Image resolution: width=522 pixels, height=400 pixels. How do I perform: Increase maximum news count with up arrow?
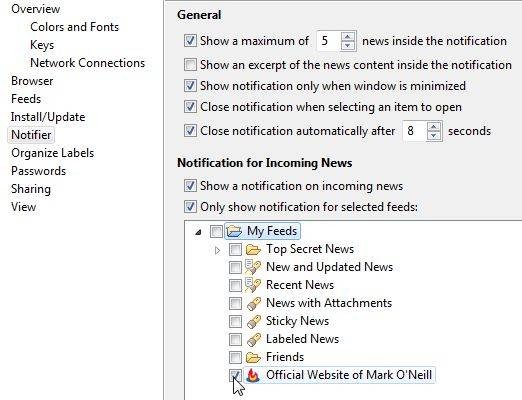tap(348, 37)
